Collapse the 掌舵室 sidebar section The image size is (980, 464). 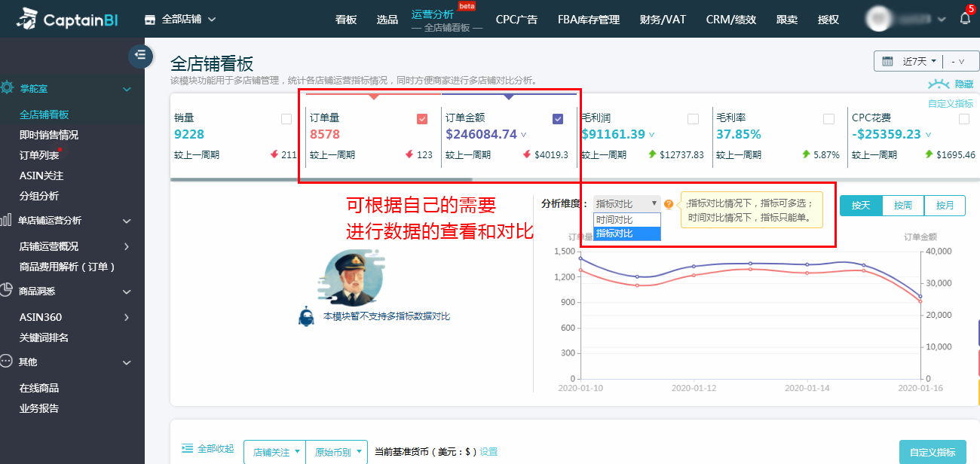click(127, 89)
